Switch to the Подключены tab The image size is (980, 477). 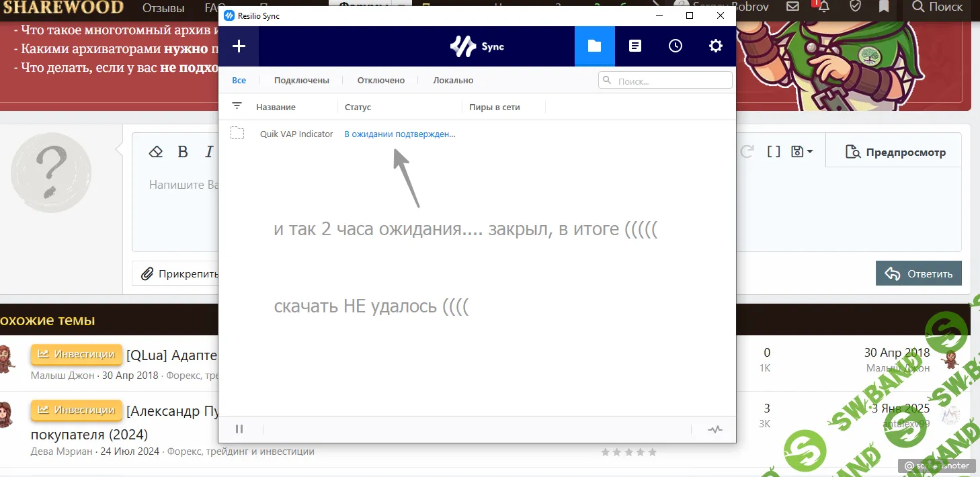point(301,81)
